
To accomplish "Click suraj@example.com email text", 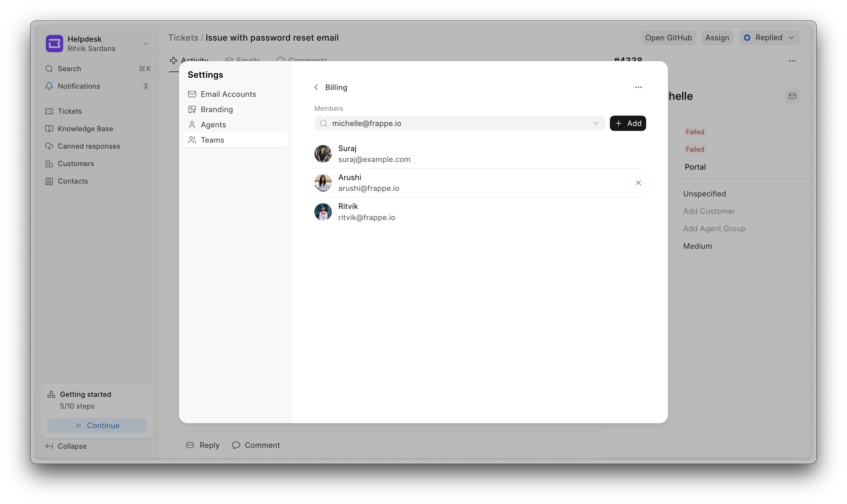I will click(374, 159).
